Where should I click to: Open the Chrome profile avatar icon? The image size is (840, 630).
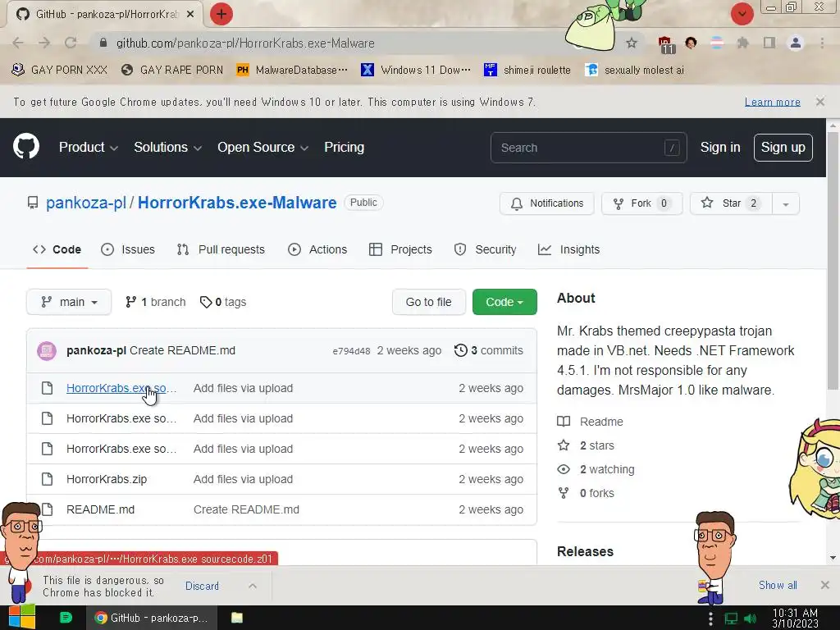coord(796,43)
